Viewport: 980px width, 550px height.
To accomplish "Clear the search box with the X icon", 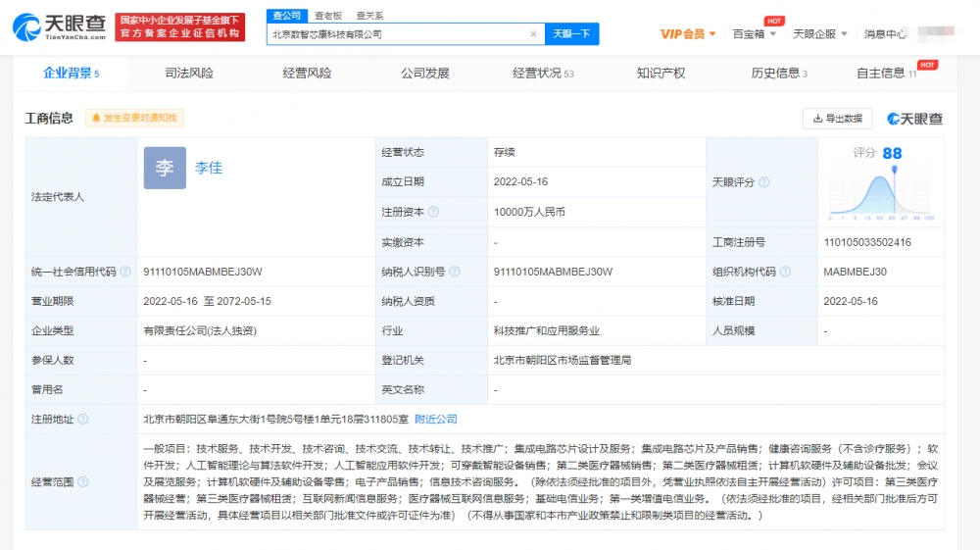I will click(x=533, y=34).
